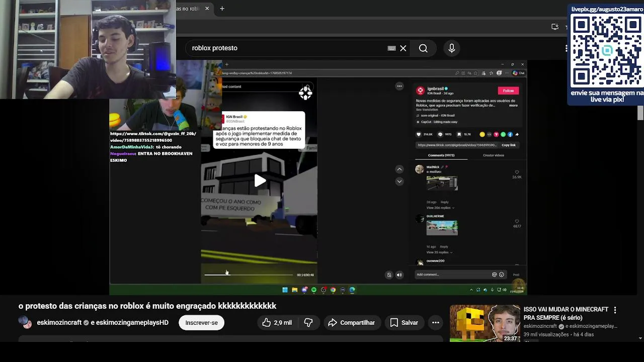The height and width of the screenshot is (362, 644).
Task: Clear the search text with the X icon
Action: [403, 48]
